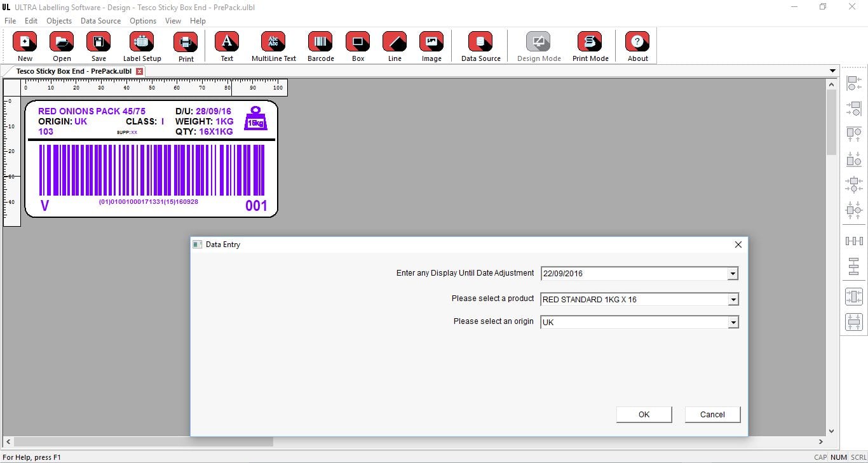Click the centre objects vertically icon

click(x=854, y=210)
